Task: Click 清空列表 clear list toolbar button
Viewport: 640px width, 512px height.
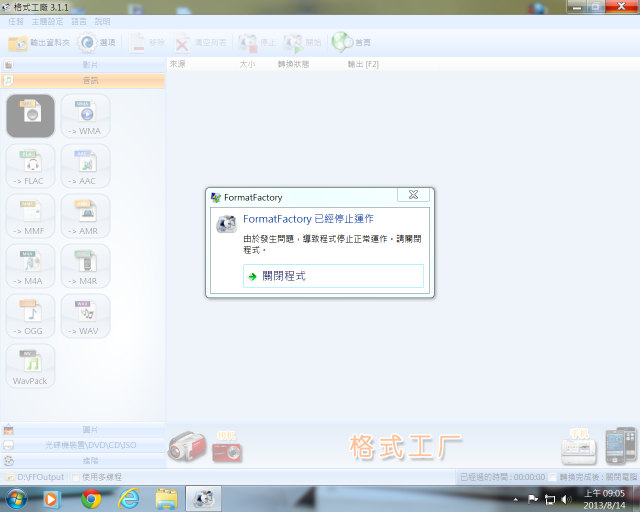Action: tap(201, 42)
